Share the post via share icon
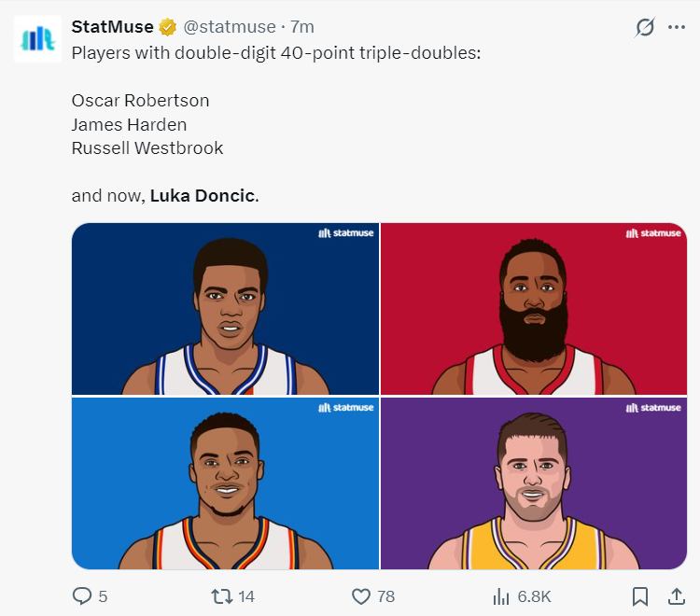Image resolution: width=700 pixels, height=616 pixels. [677, 595]
